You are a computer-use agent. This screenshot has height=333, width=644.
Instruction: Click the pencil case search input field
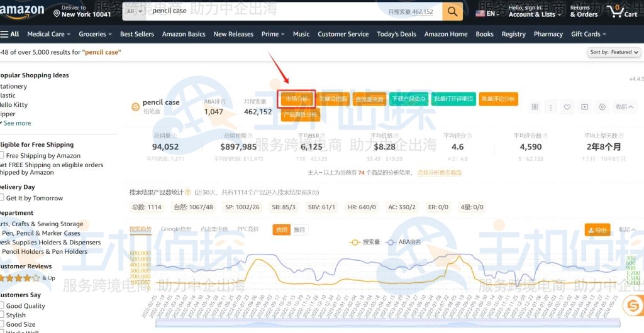(264, 11)
